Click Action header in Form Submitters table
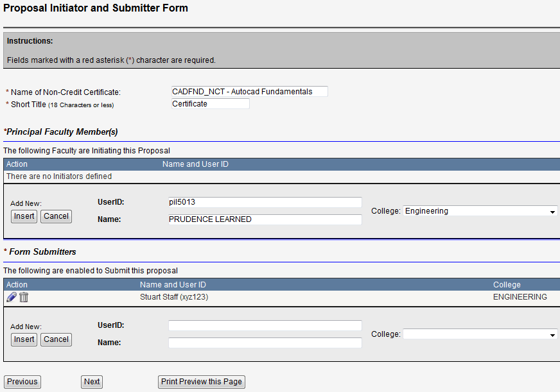 pos(17,285)
